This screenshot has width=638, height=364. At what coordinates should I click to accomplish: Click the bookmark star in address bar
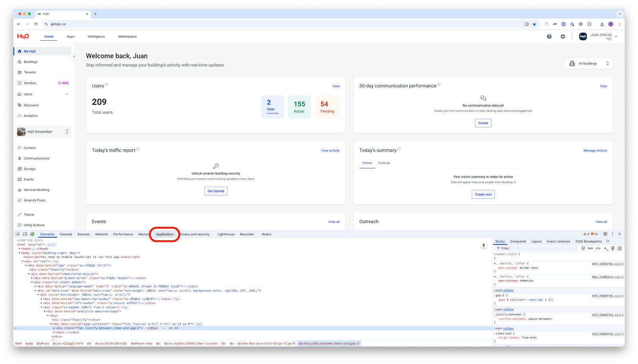click(x=534, y=24)
